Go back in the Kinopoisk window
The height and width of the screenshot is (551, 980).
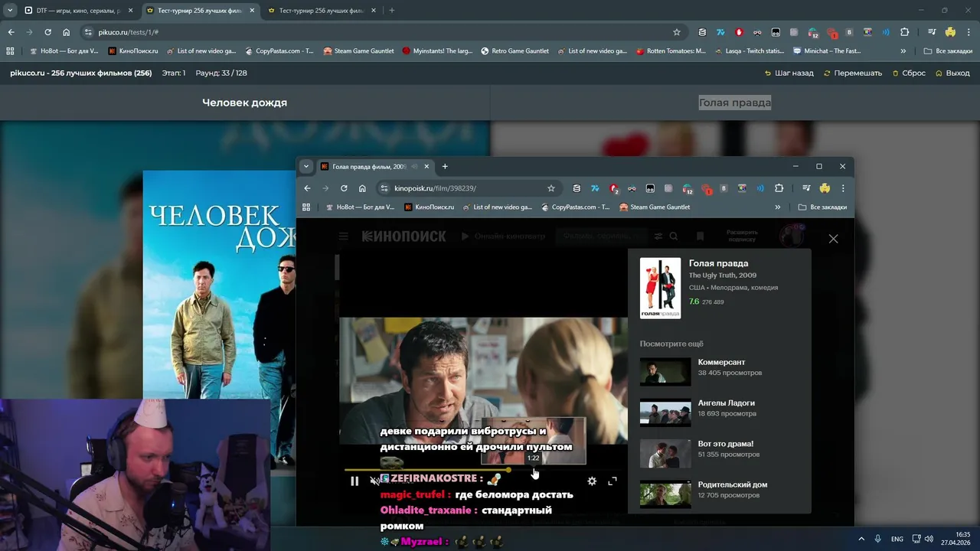[307, 188]
